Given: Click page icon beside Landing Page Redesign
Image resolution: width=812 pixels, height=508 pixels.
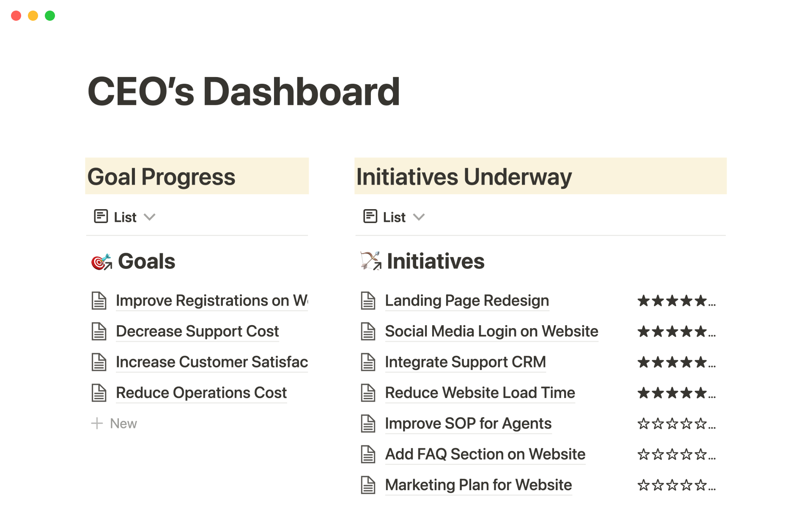Looking at the screenshot, I should pos(368,301).
